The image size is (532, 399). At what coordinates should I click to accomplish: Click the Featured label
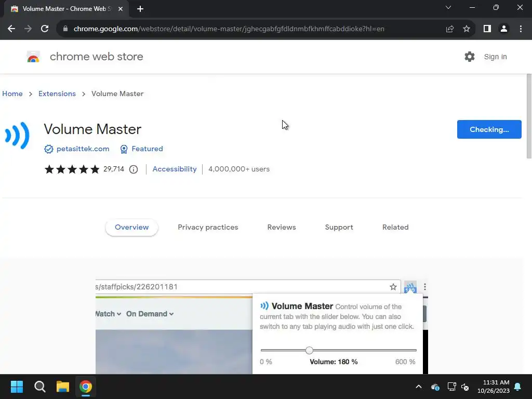click(x=147, y=149)
